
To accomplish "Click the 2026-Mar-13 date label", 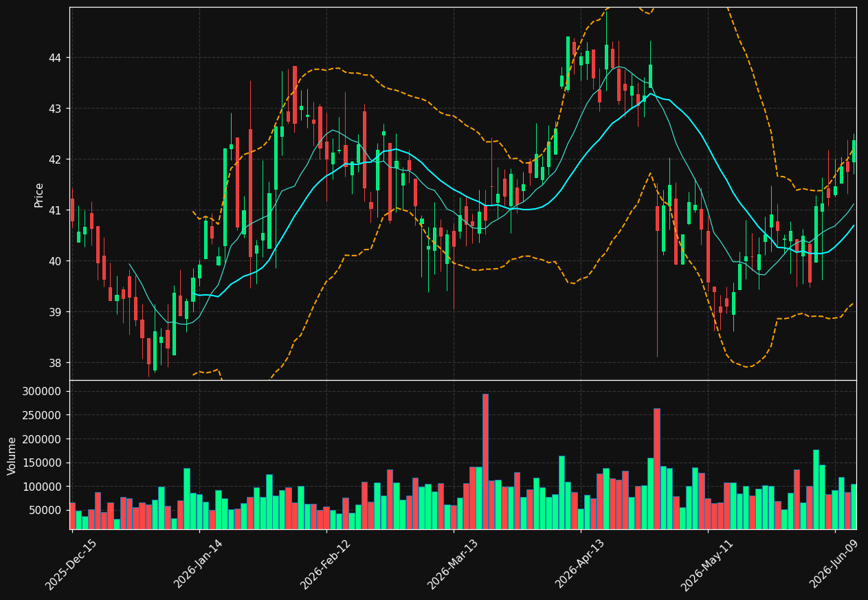I will point(453,565).
